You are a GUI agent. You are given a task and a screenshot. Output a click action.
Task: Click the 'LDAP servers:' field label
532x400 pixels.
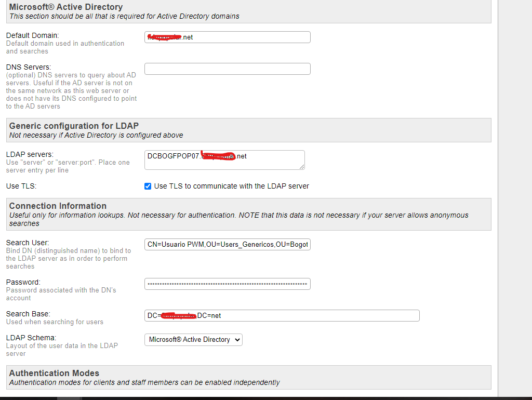point(30,154)
